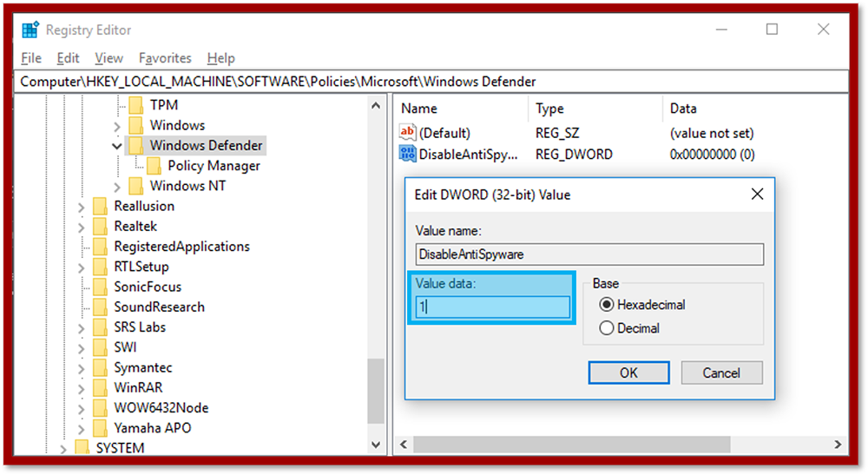Screen dimensions: 868x475
Task: Click the values pane horizontal scrollbar thumb
Action: click(x=571, y=445)
